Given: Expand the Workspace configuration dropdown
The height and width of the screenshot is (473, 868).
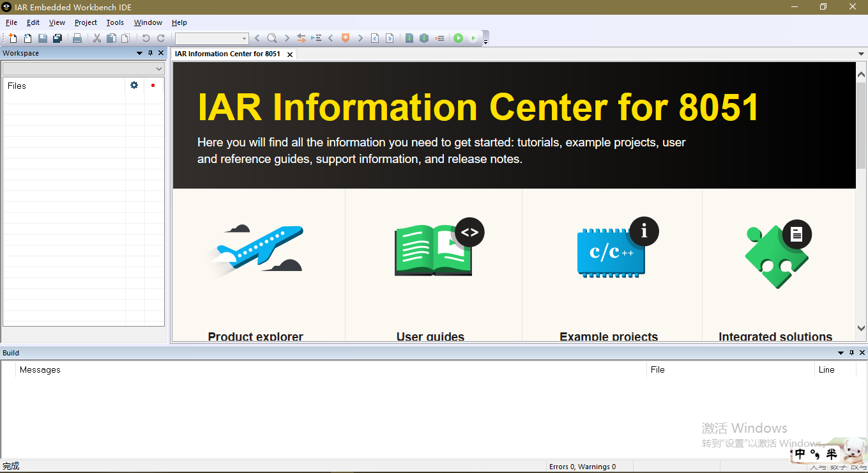Looking at the screenshot, I should [159, 68].
